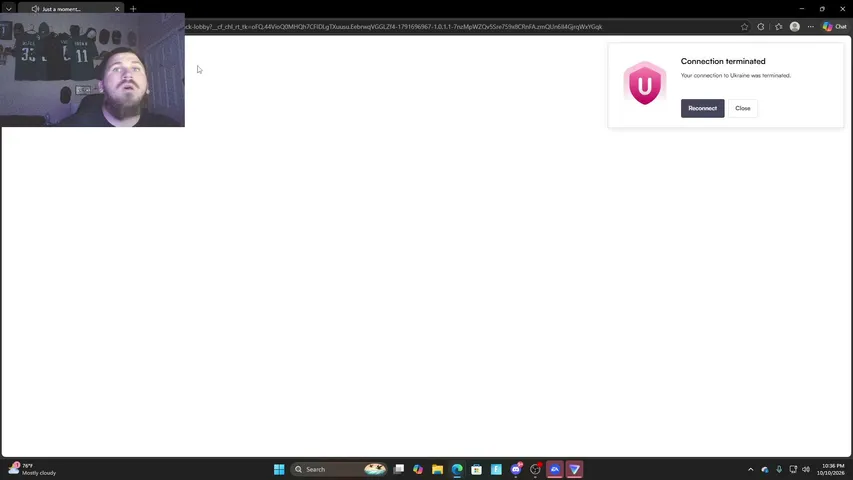The image size is (853, 480).
Task: Open the blue F app in the taskbar
Action: pyautogui.click(x=496, y=469)
